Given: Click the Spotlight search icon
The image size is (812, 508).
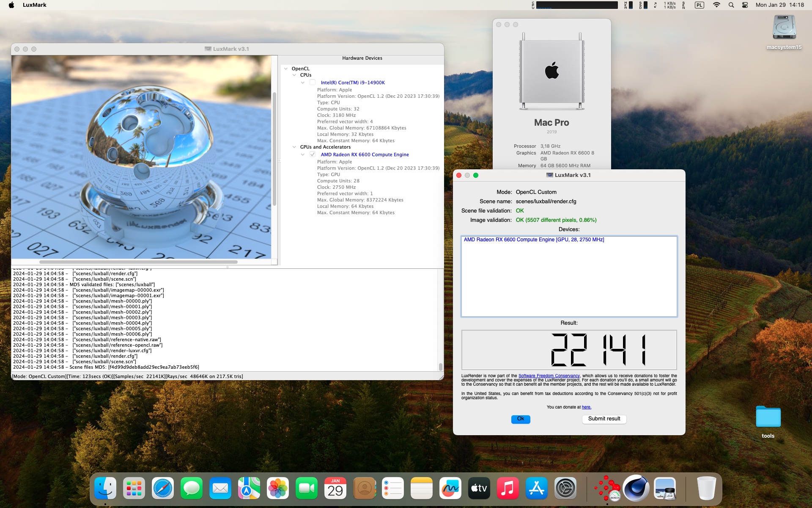Looking at the screenshot, I should 731,5.
